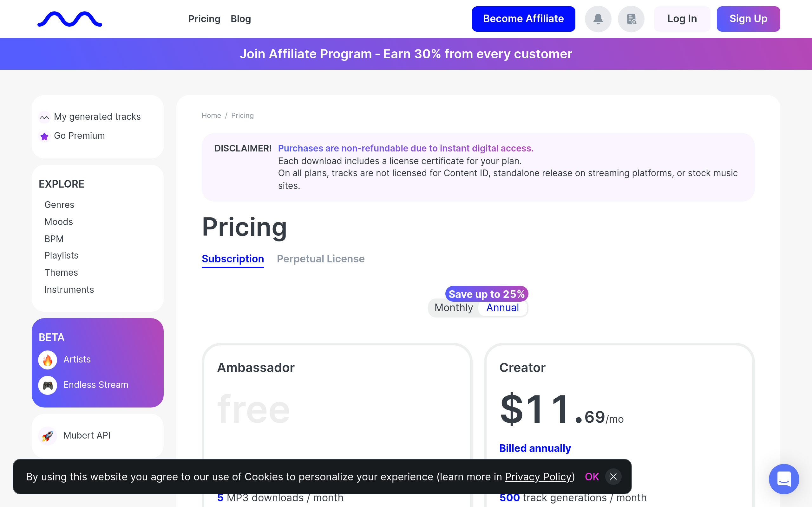Switch to Perpetual License tab

point(320,259)
